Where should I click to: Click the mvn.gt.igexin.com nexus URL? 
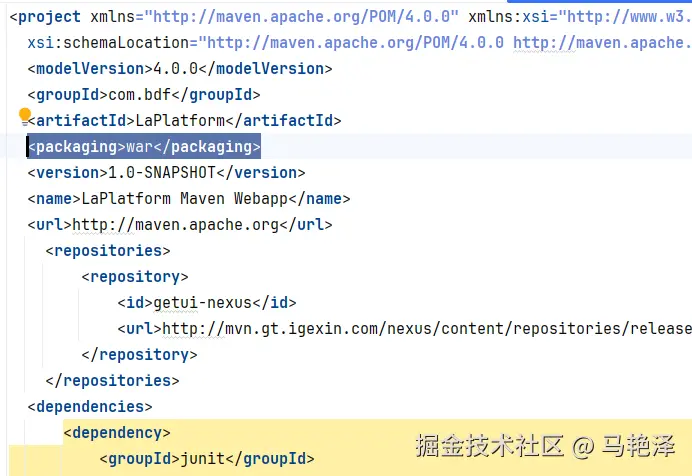coord(420,329)
